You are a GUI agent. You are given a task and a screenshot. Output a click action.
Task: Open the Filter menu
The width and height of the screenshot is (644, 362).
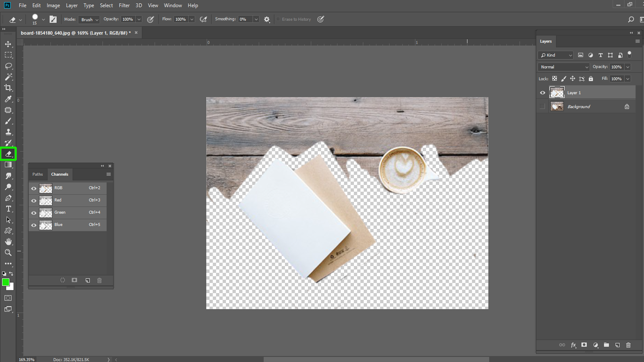coord(124,5)
